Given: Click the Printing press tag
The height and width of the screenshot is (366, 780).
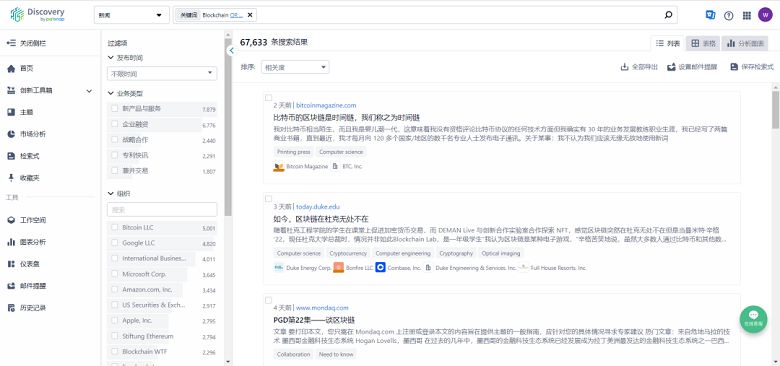Looking at the screenshot, I should pyautogui.click(x=293, y=152).
